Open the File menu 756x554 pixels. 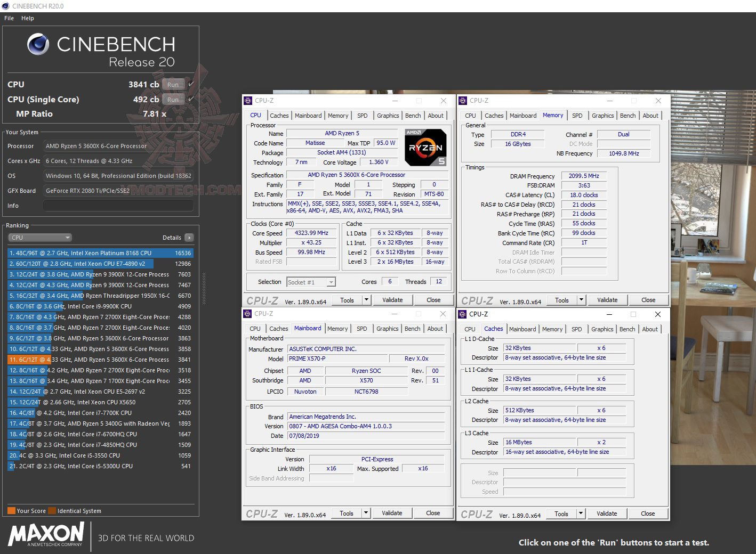click(x=9, y=18)
